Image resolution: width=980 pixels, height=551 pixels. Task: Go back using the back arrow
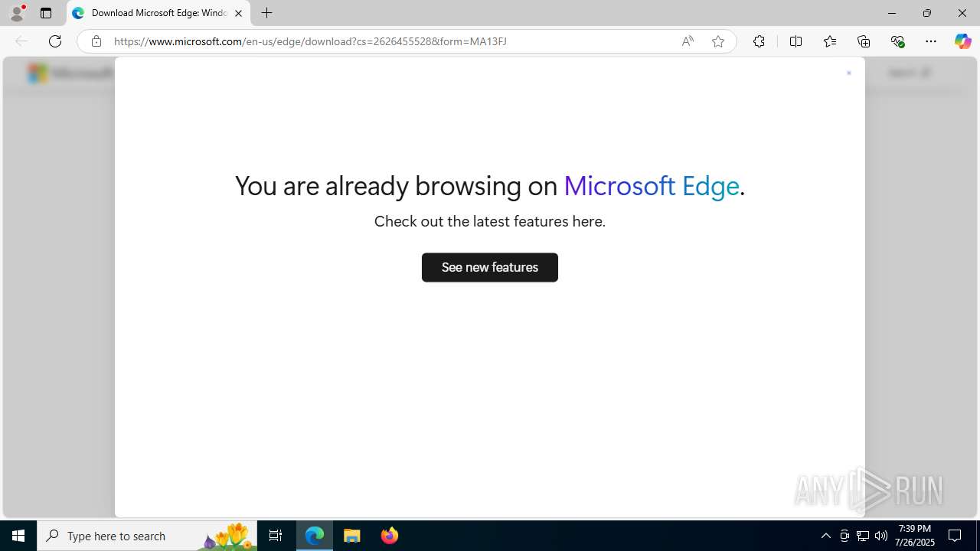point(21,41)
